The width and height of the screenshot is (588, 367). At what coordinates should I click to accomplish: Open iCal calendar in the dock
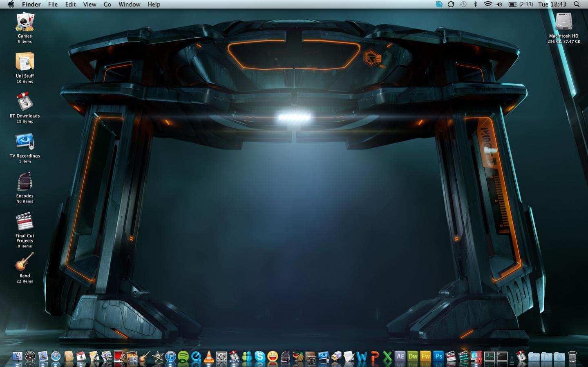coord(81,356)
